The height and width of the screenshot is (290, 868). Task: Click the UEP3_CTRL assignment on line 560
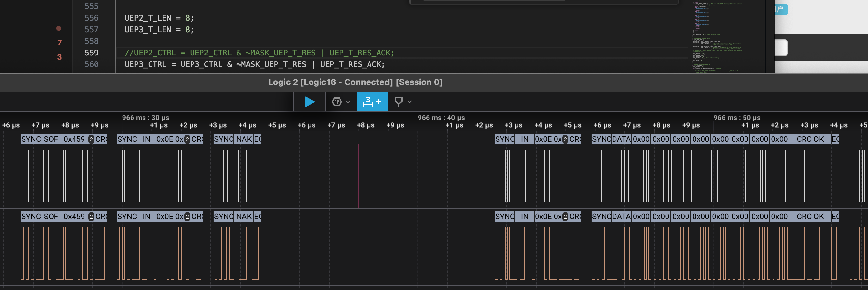254,64
